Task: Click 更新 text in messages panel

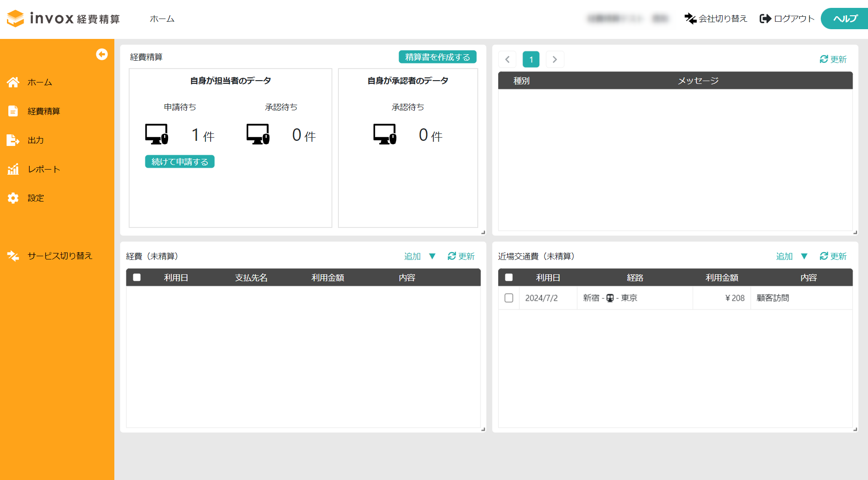Action: (x=838, y=59)
